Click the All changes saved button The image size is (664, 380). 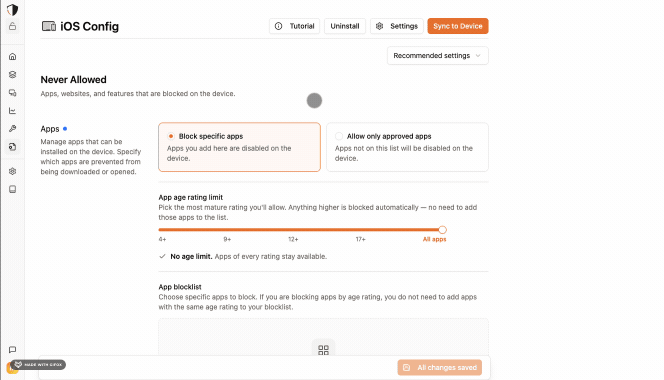[440, 368]
